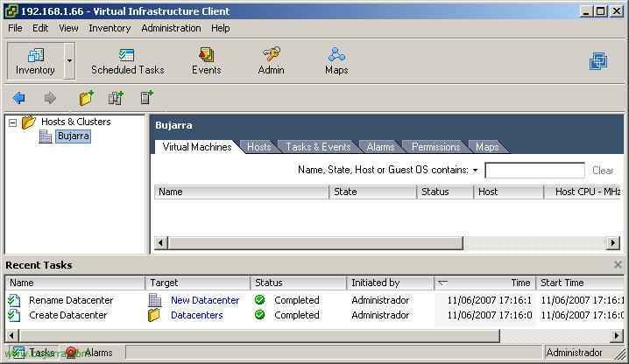
Task: Select the Rename Datacenter task row
Action: point(314,300)
